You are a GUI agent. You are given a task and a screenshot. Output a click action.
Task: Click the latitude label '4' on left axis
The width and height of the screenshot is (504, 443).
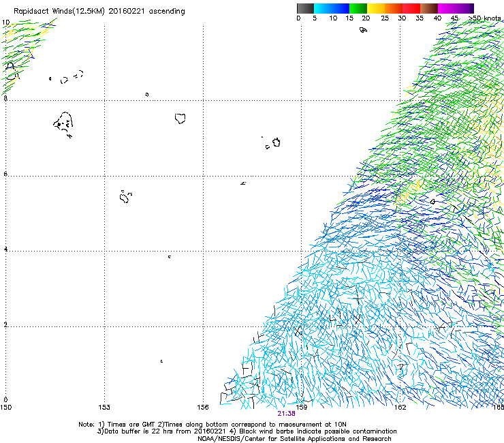click(x=5, y=249)
